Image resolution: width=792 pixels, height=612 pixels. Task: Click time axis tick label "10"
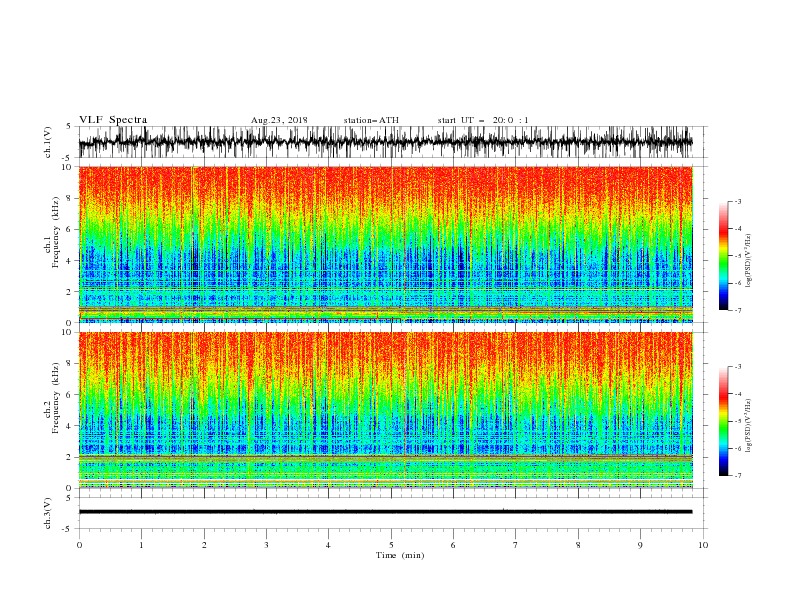tap(703, 545)
